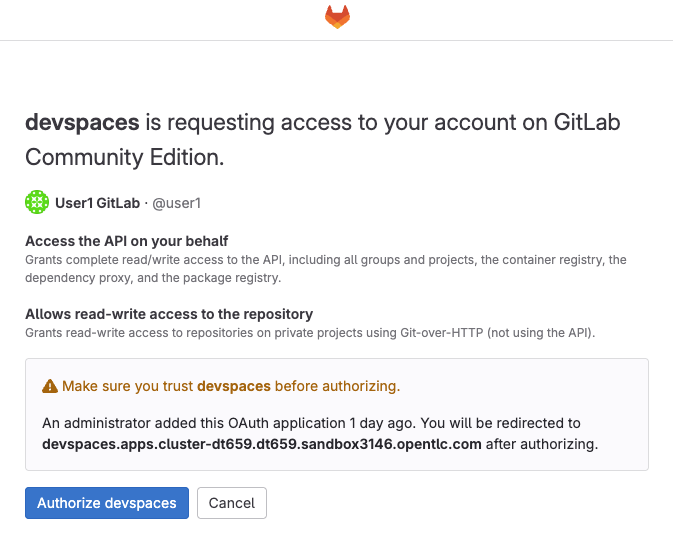This screenshot has height=540, width=673.
Task: Cancel the authorization request
Action: point(232,503)
